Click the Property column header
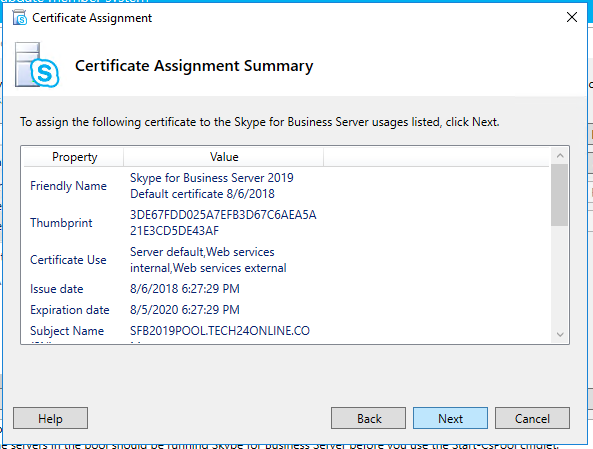The width and height of the screenshot is (593, 449). pyautogui.click(x=74, y=157)
